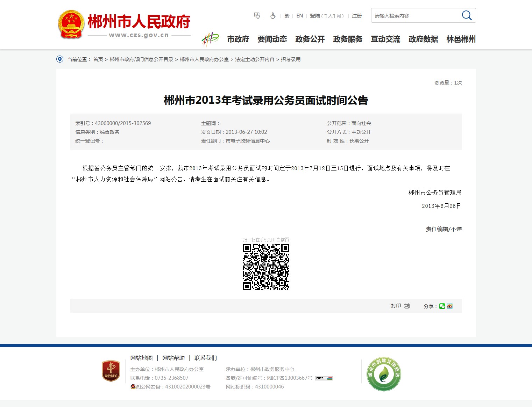Click the hand-pointer assist mode icon
The width and height of the screenshot is (532, 407).
257,16
